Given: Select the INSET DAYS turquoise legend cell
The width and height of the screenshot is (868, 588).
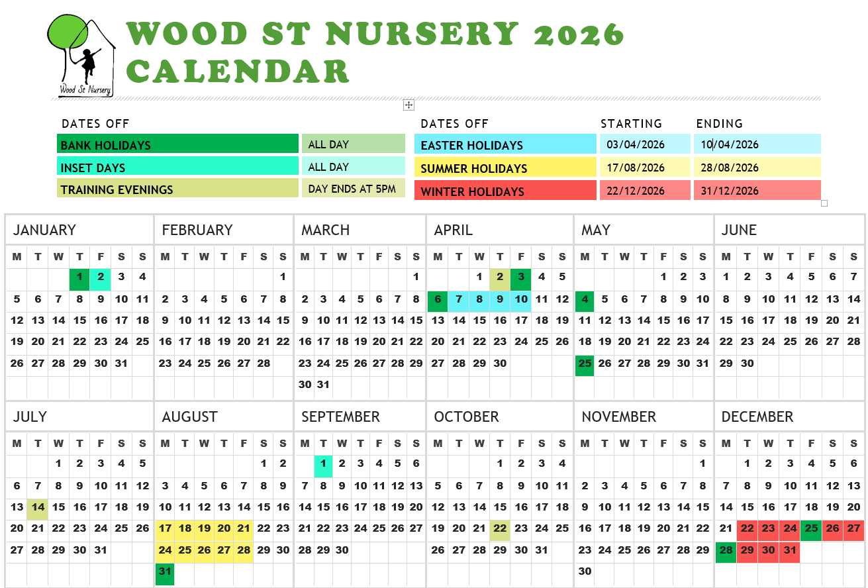Looking at the screenshot, I should click(x=177, y=166).
